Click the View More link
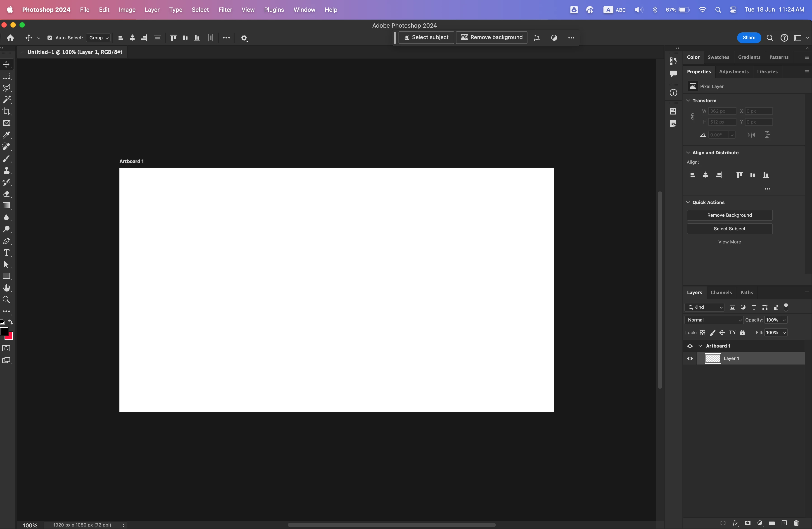Image resolution: width=812 pixels, height=529 pixels. click(729, 242)
